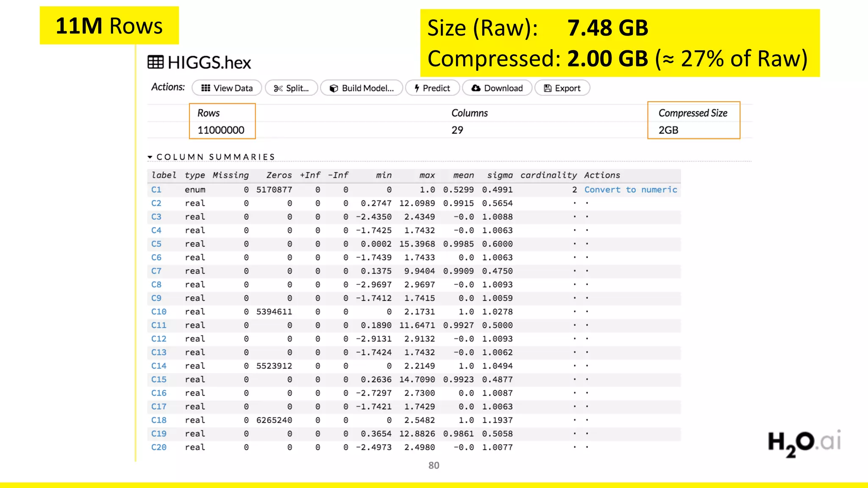Image resolution: width=868 pixels, height=488 pixels.
Task: Open column C15 link
Action: 159,380
